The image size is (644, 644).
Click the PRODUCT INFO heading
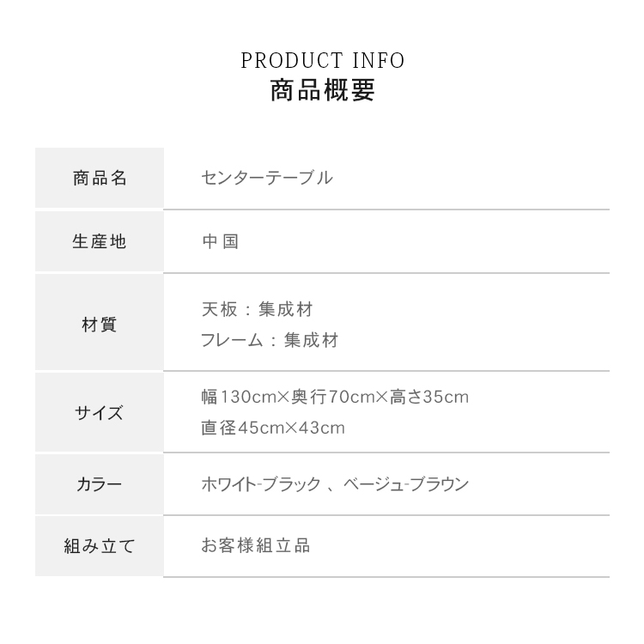point(322,61)
